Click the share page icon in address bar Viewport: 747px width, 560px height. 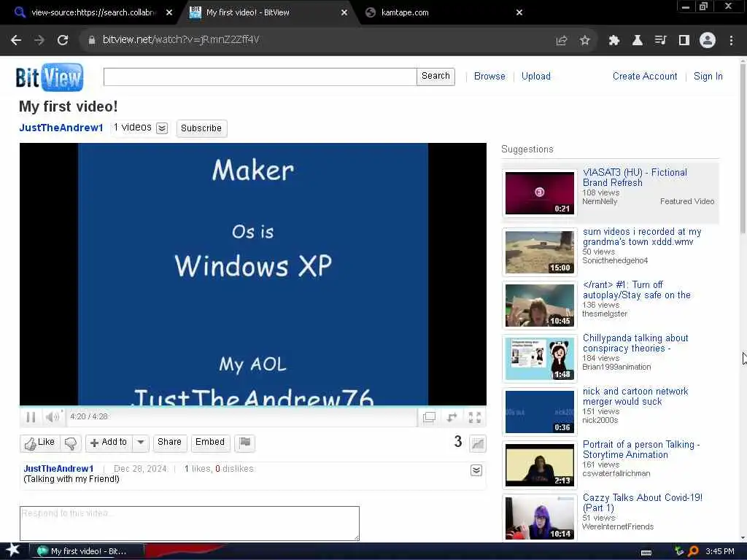562,40
